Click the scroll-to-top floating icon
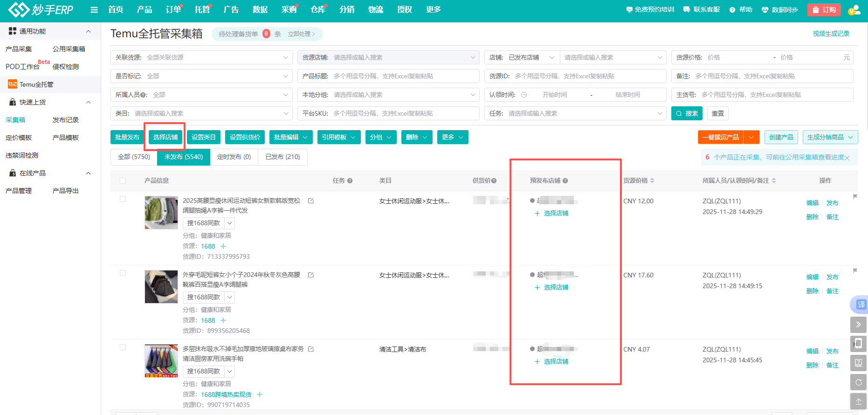The height and width of the screenshot is (415, 868). tap(858, 401)
